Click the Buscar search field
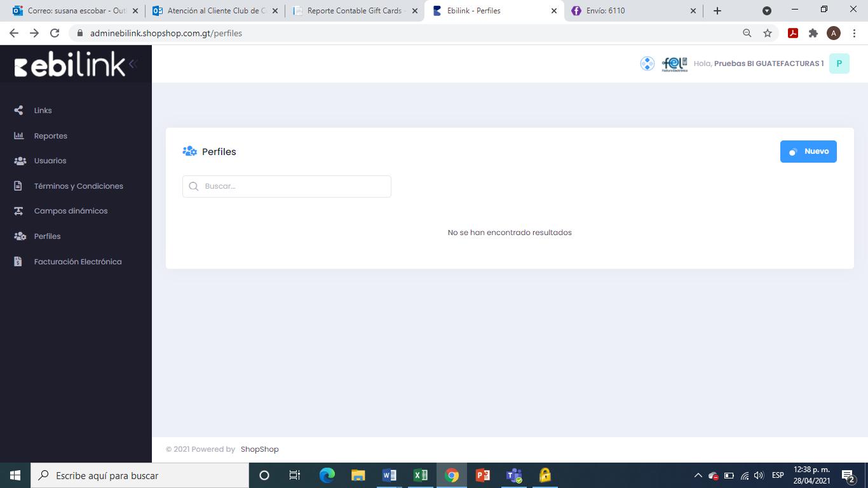Image resolution: width=868 pixels, height=488 pixels. click(x=287, y=186)
